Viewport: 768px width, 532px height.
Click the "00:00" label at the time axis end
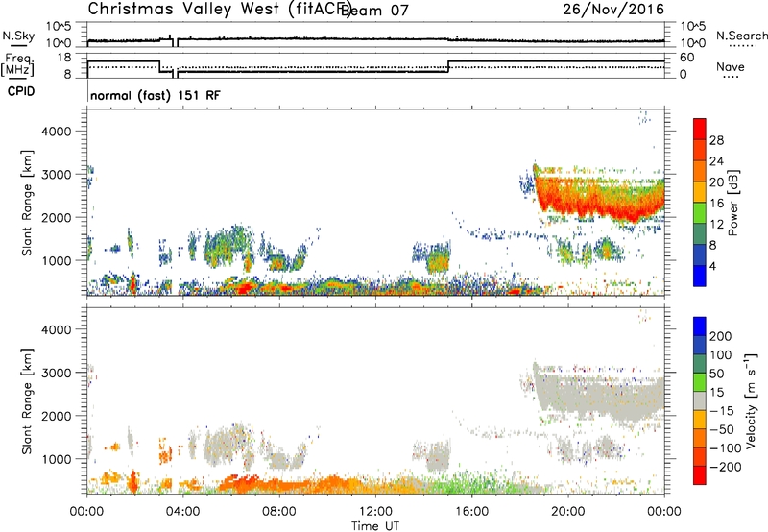click(x=664, y=512)
